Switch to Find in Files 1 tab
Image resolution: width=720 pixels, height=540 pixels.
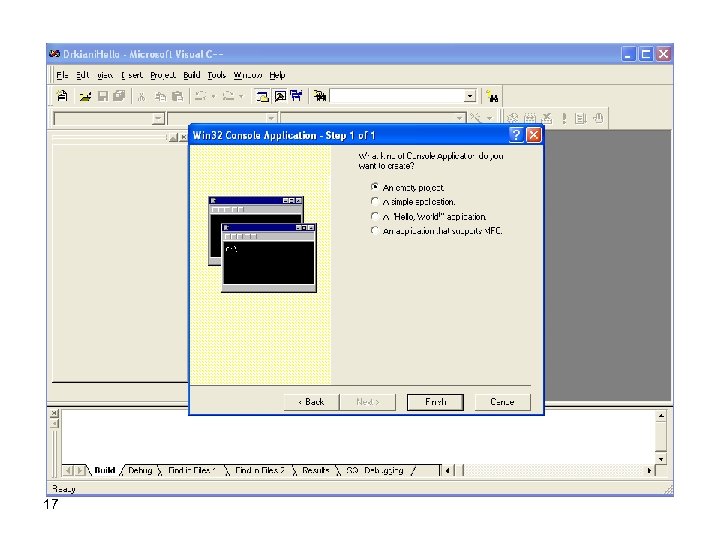tap(191, 470)
